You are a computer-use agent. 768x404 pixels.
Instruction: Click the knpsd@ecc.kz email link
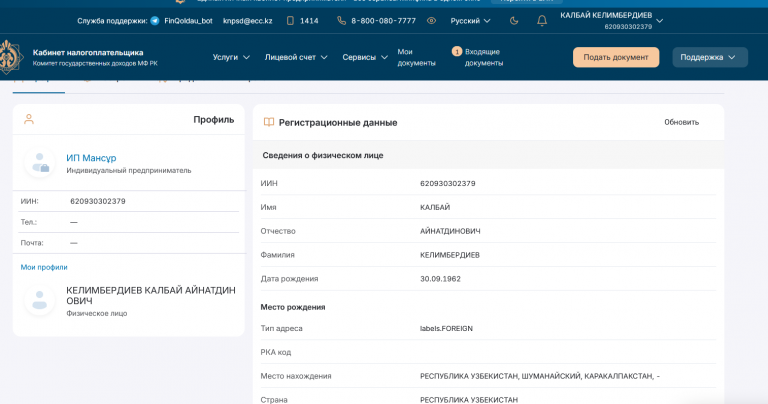pos(247,21)
